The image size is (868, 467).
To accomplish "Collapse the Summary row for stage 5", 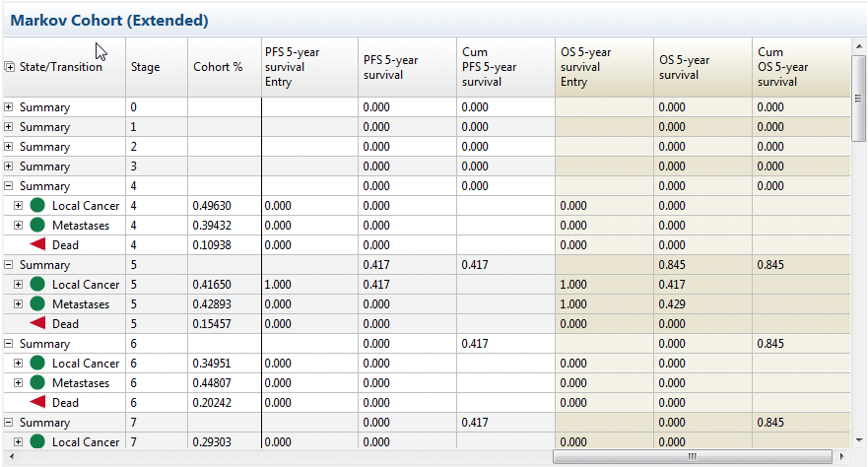I will click(9, 264).
